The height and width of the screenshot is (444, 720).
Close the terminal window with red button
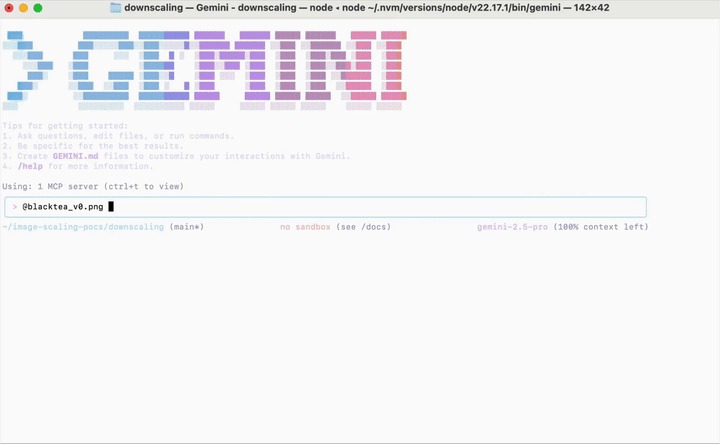click(x=9, y=8)
